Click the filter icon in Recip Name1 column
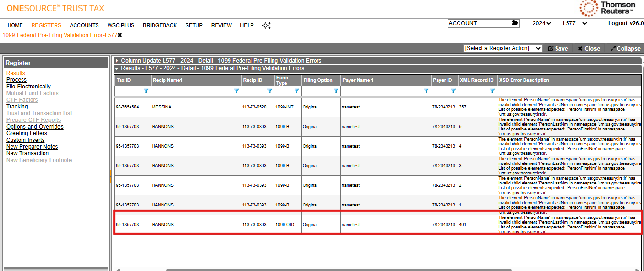 click(236, 90)
